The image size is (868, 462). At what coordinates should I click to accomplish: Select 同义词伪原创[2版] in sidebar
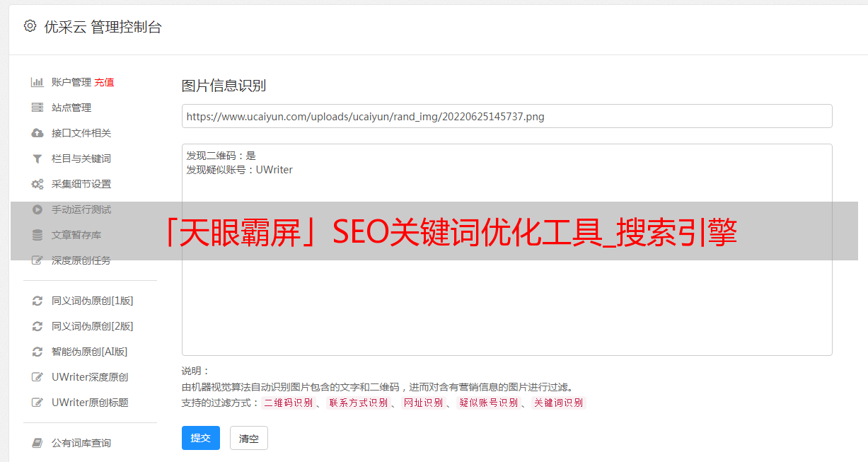(93, 326)
